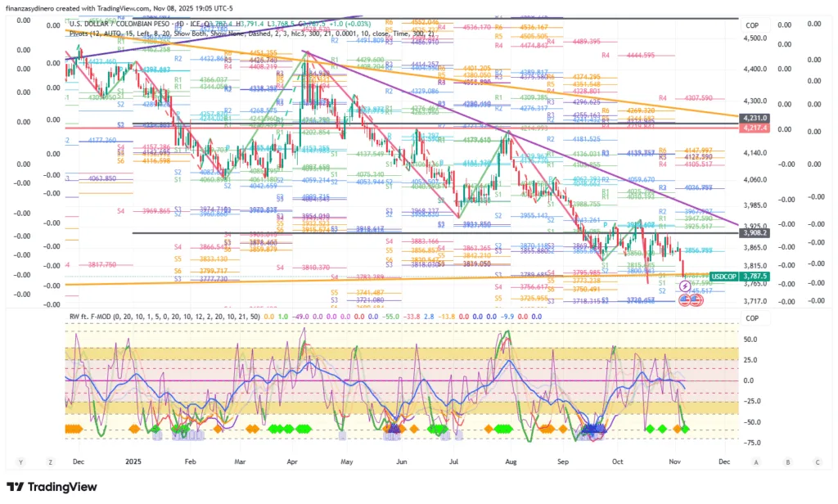This screenshot has height=504, width=838.
Task: Select the dark 4,231.0 price level label
Action: pos(754,118)
